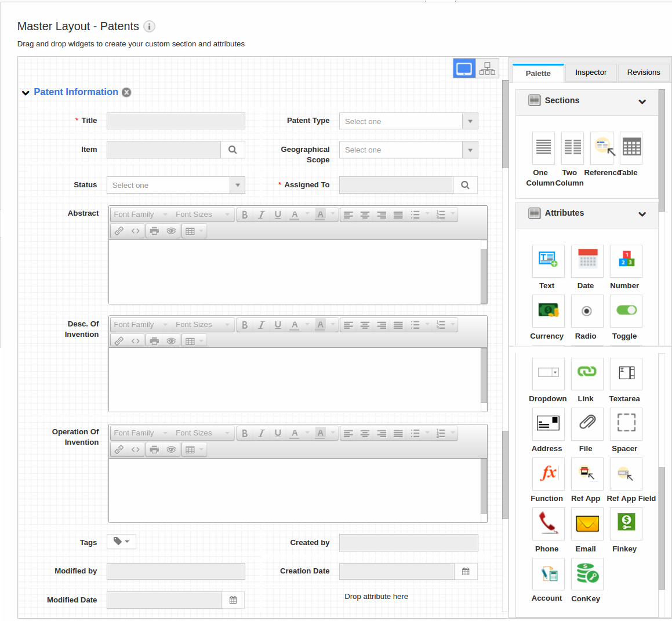Open Font Family in Desc. Of Invention editor
This screenshot has height=621, width=672.
140,325
